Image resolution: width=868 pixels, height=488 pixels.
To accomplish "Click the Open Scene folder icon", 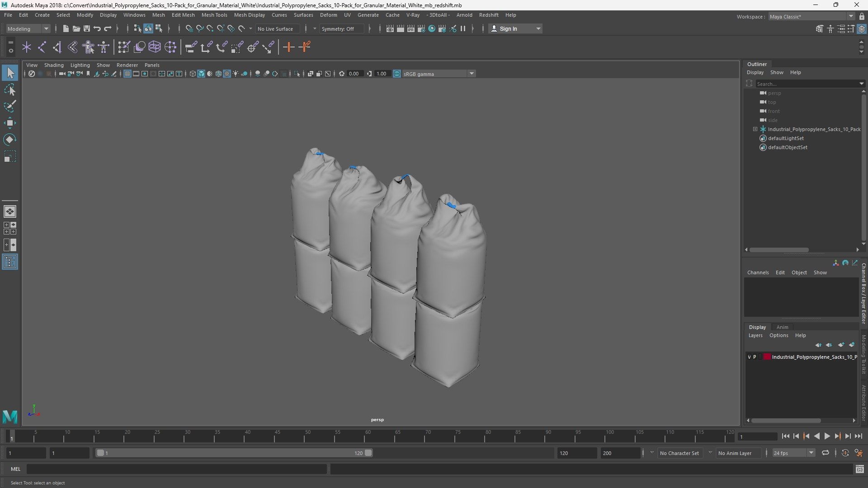I will tap(76, 28).
